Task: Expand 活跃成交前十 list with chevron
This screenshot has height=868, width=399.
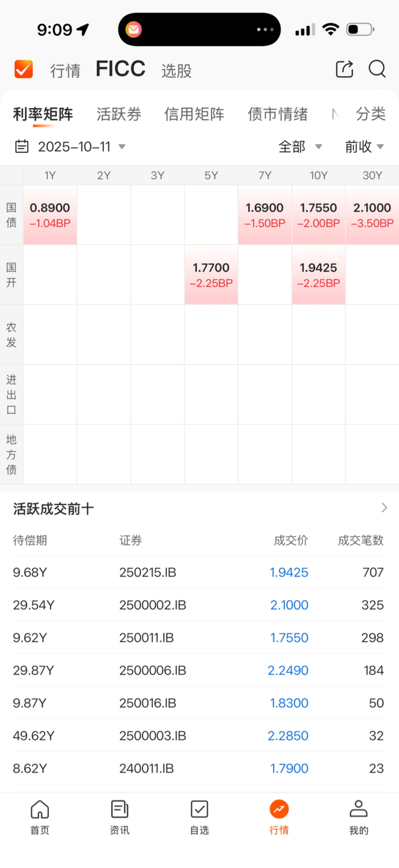Action: point(384,508)
